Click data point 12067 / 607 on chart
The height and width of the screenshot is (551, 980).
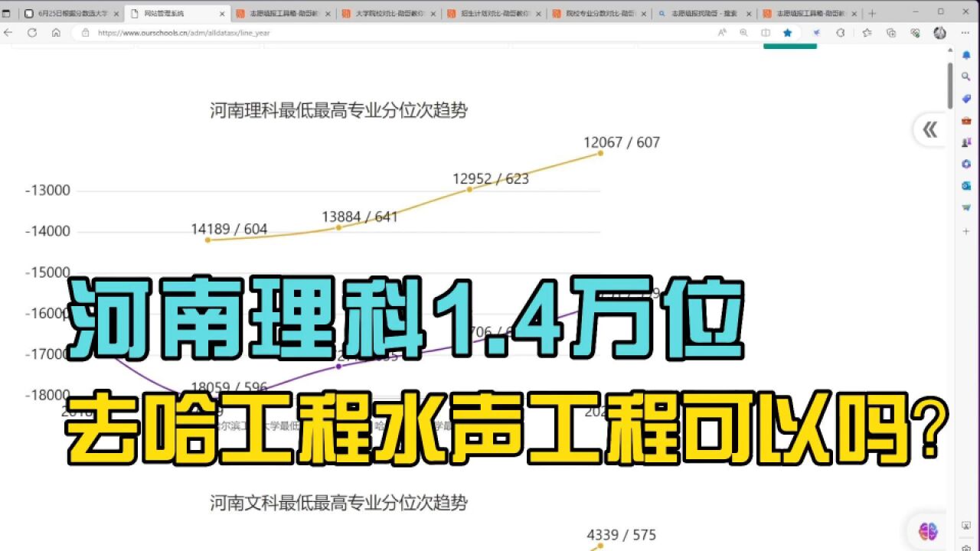click(600, 153)
